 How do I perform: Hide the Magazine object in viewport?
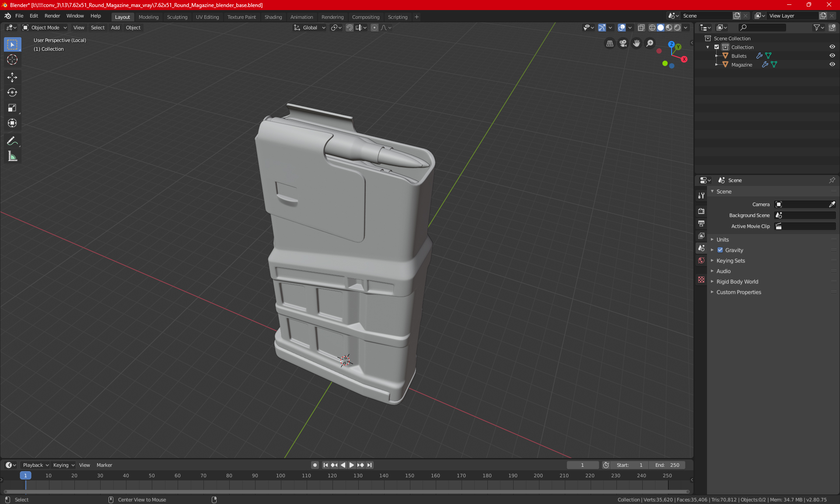[x=832, y=64]
